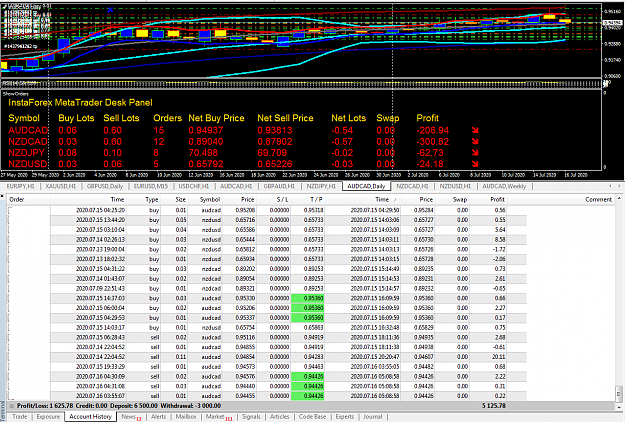Click the InstaForex MetaTrader Desk Panel title

[x=81, y=103]
